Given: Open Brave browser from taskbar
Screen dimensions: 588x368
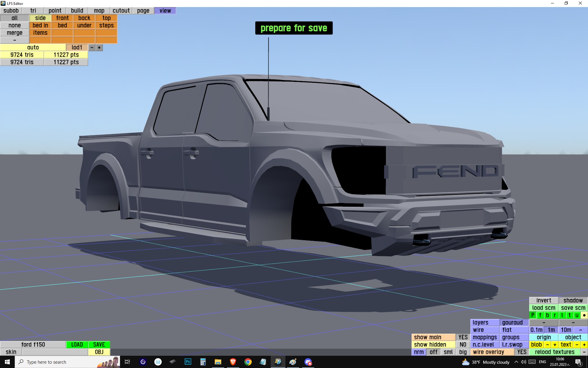Looking at the screenshot, I should click(x=233, y=362).
